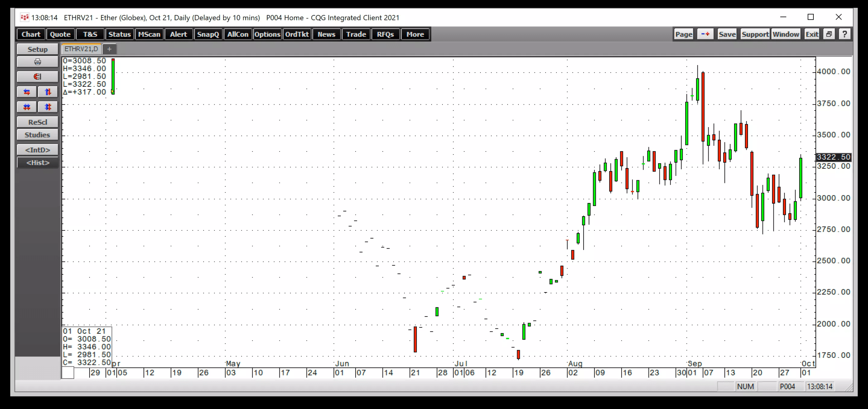Viewport: 868px width, 409px height.
Task: Expand the Hist historical data panel
Action: pos(38,162)
